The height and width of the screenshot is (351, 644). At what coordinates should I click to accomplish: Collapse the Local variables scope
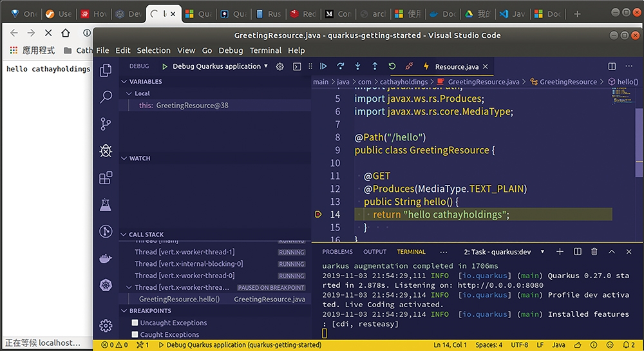click(x=129, y=93)
